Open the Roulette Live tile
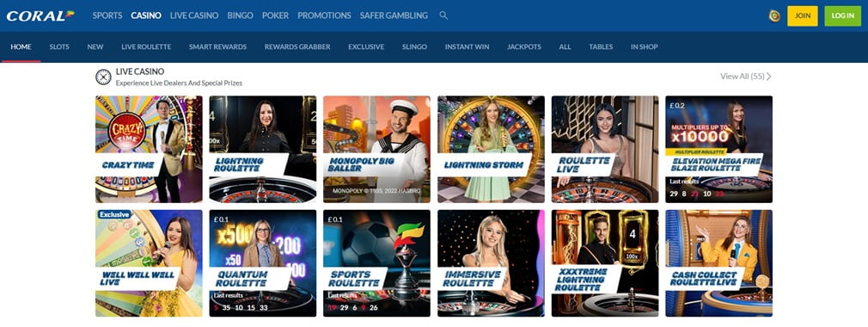This screenshot has height=327, width=868. pos(605,149)
